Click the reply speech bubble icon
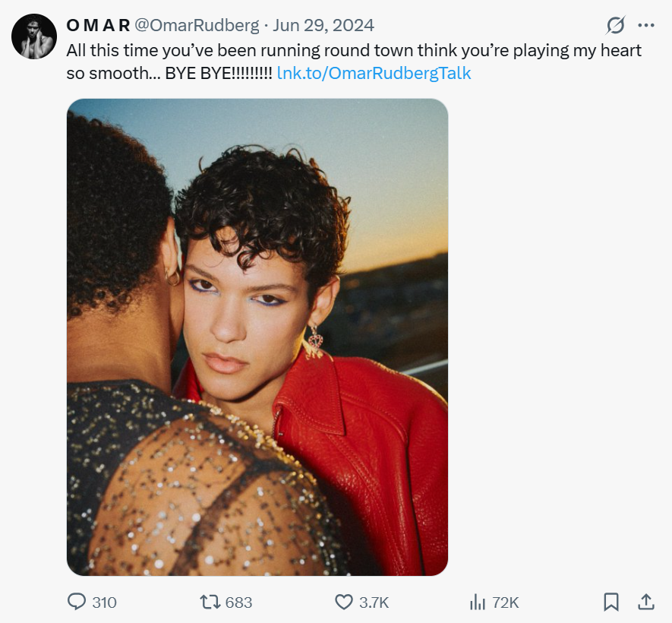This screenshot has width=672, height=623. pyautogui.click(x=77, y=602)
